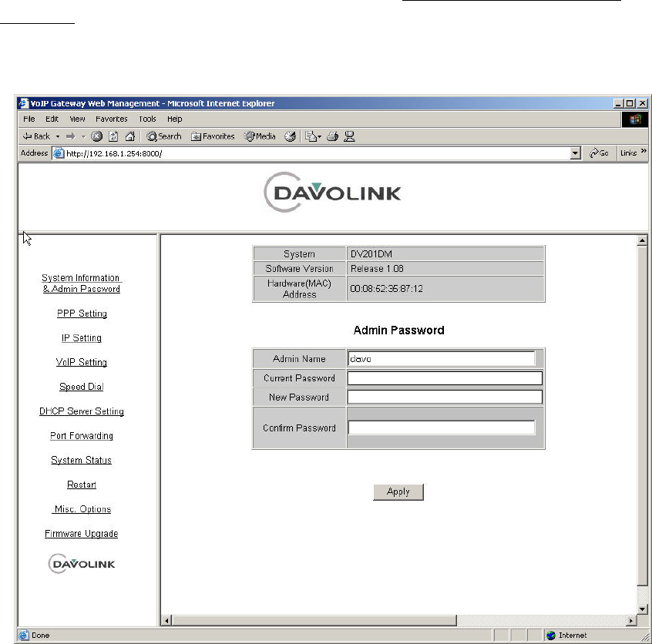Click the Windows logo throbber icon
The image size is (652, 644).
pos(635,119)
